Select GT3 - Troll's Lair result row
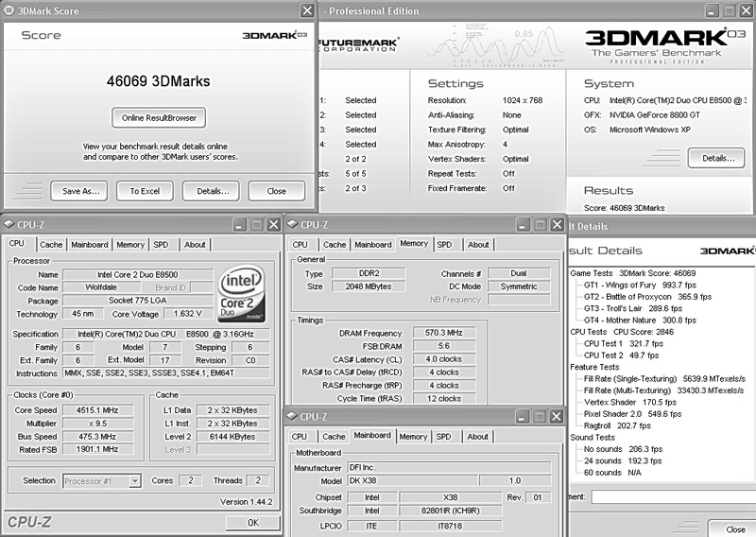 [633, 308]
